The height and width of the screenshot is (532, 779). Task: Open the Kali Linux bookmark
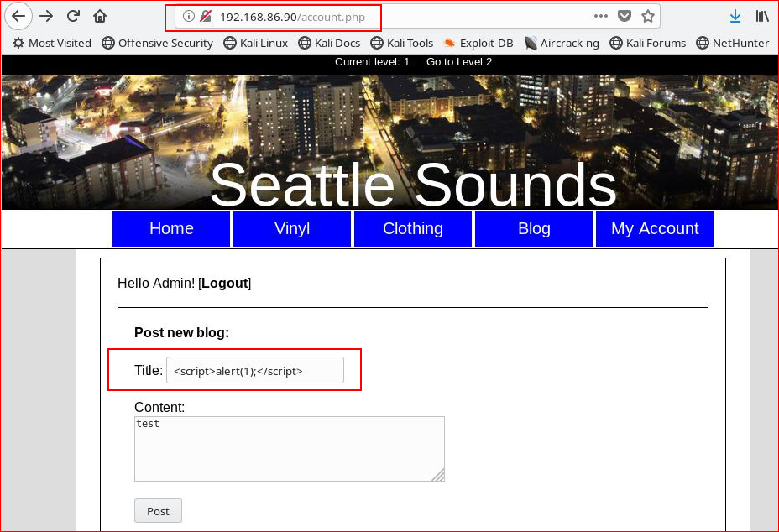click(256, 44)
